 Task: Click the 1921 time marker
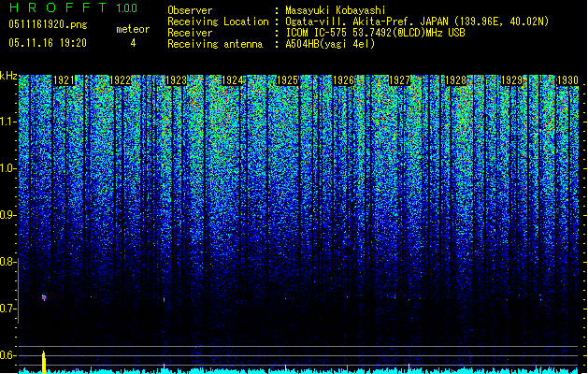65,80
